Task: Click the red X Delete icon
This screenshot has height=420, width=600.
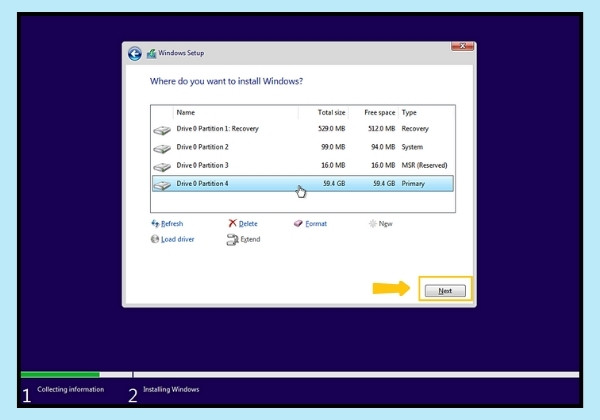Action: click(232, 223)
